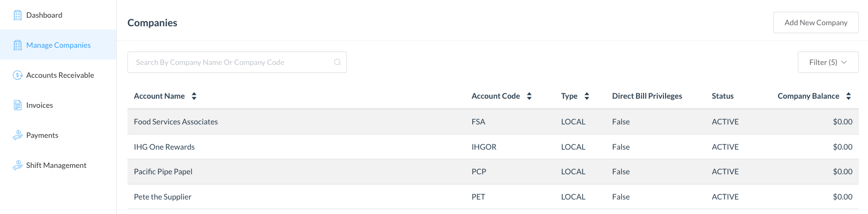The image size is (868, 214).
Task: Sort by Account Code arrows
Action: [x=529, y=96]
